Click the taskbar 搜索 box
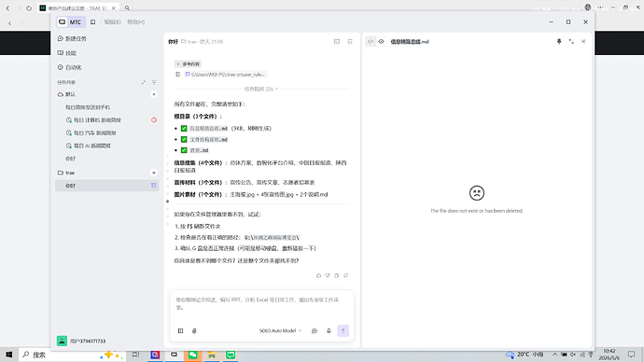 click(x=71, y=355)
